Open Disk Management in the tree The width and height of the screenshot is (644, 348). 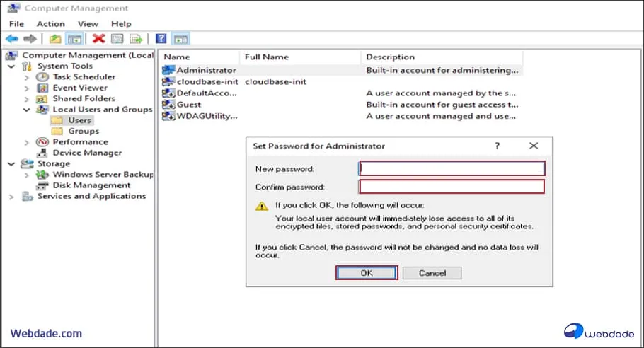91,185
